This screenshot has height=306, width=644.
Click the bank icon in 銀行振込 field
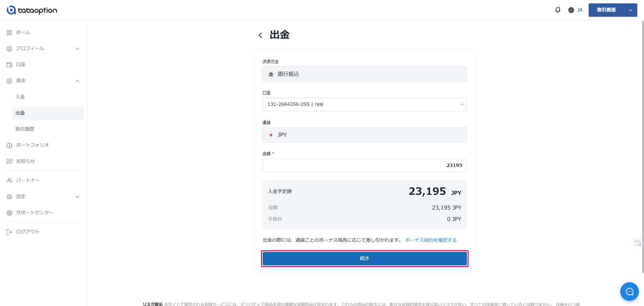point(271,74)
